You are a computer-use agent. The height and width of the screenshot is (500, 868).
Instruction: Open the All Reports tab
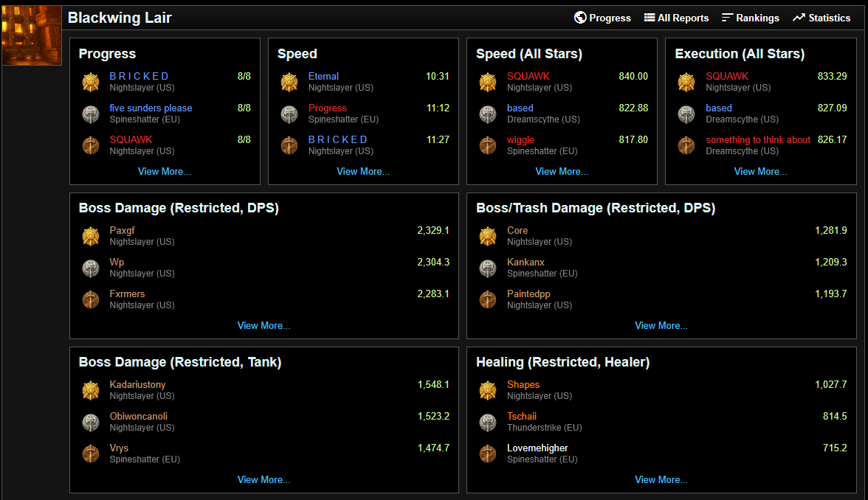pos(676,18)
